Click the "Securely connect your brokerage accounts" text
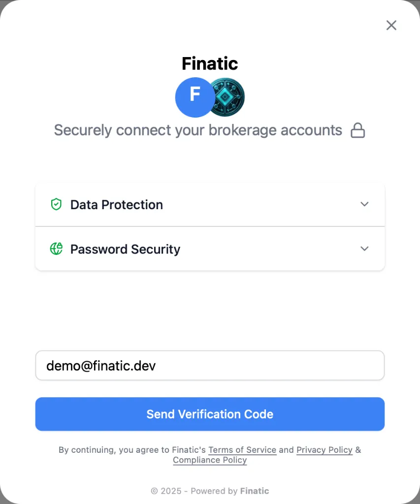 click(x=198, y=130)
